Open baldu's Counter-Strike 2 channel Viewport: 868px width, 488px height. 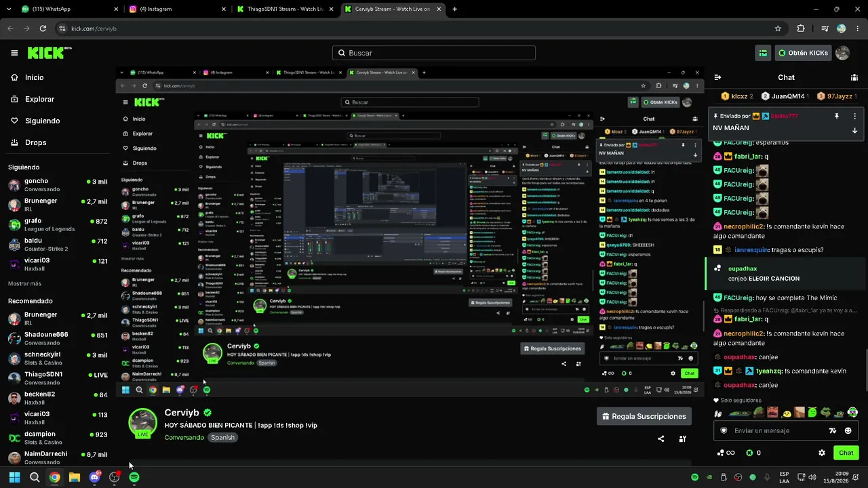pyautogui.click(x=57, y=244)
